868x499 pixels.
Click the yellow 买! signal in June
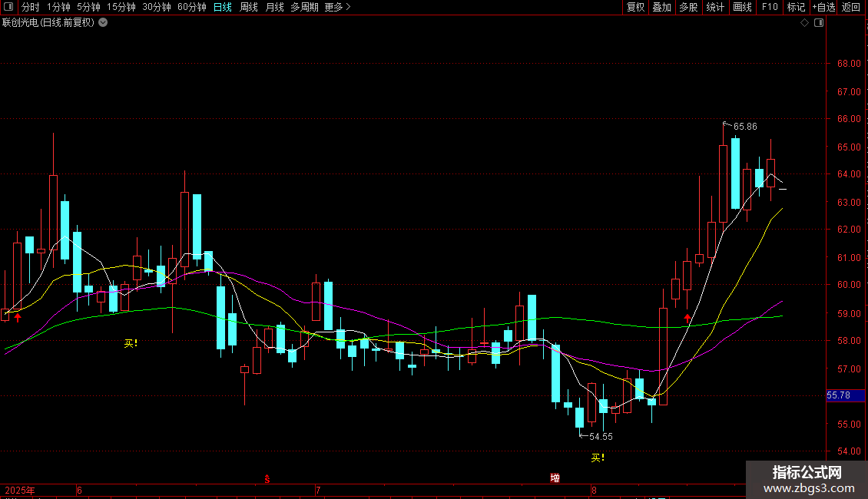131,344
